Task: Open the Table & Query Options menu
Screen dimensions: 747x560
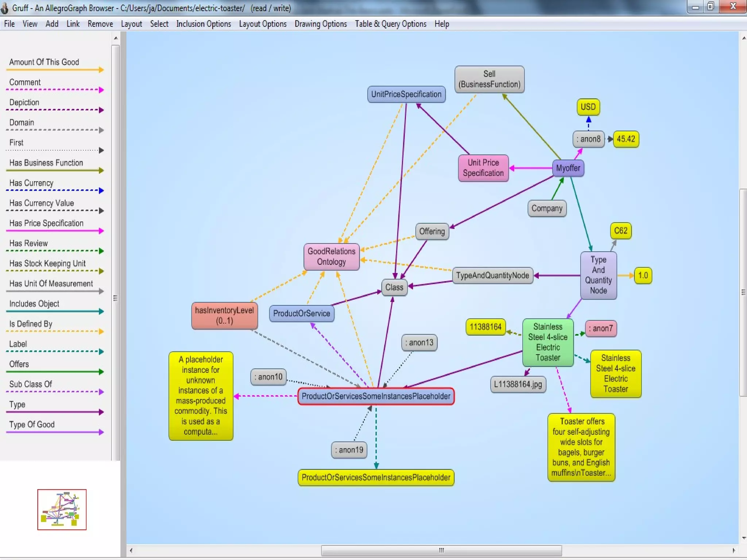Action: coord(390,24)
